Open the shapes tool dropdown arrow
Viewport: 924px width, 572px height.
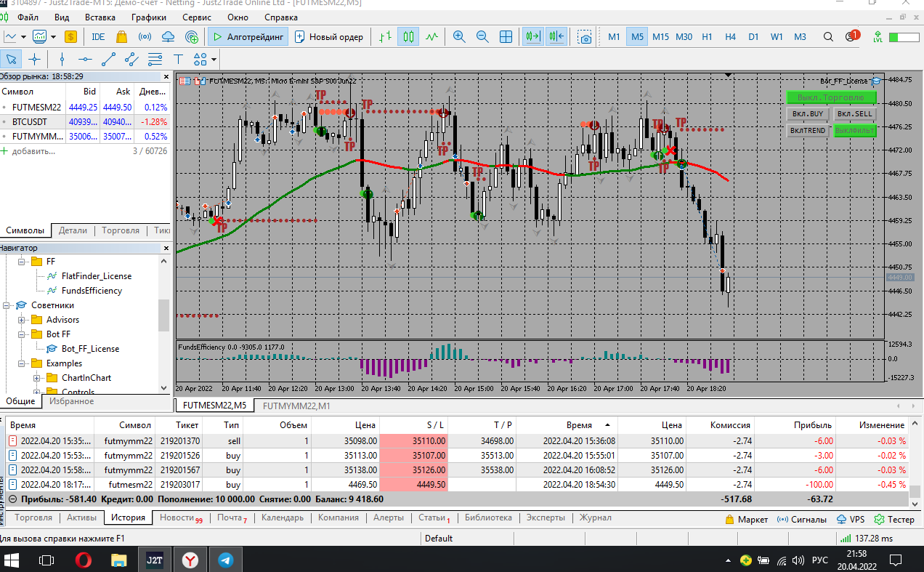(214, 60)
